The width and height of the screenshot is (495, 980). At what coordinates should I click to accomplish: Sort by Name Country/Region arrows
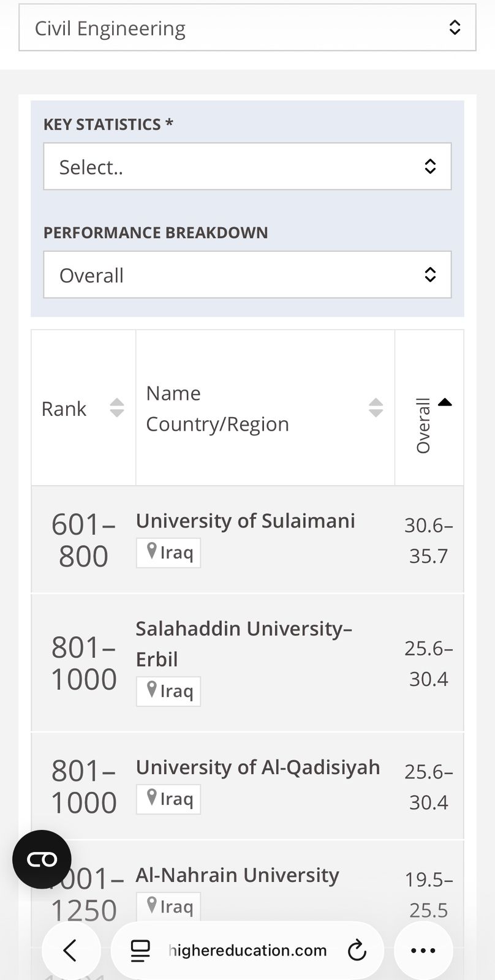tap(376, 408)
